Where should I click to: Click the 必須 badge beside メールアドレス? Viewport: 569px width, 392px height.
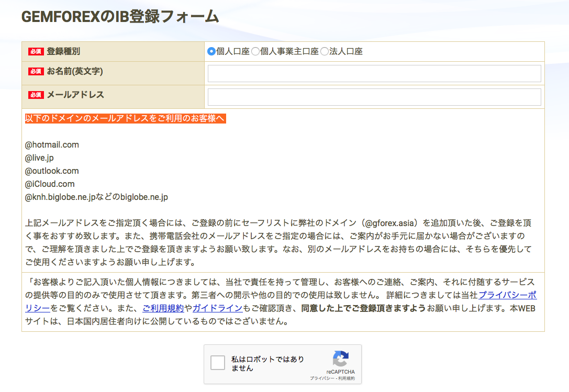click(x=36, y=95)
